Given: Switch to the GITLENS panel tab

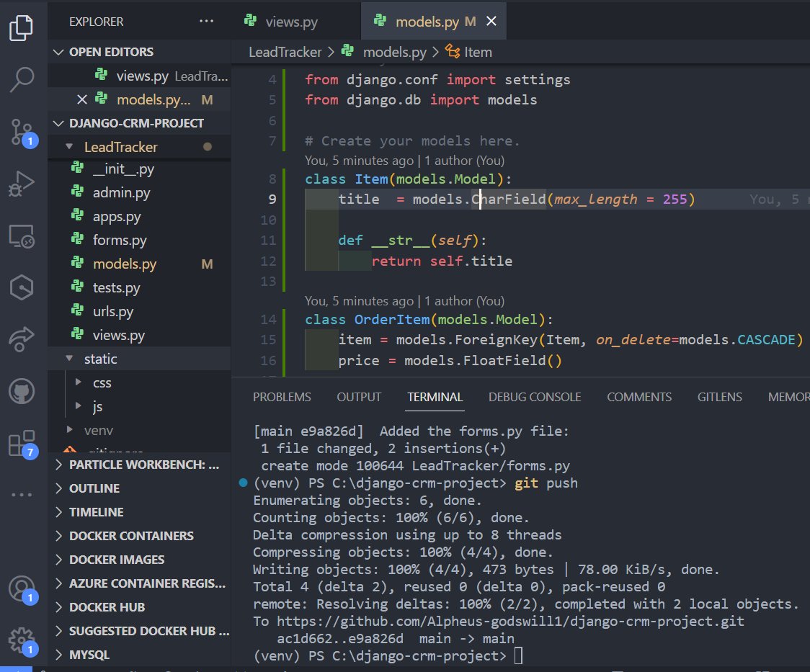Looking at the screenshot, I should pyautogui.click(x=720, y=397).
